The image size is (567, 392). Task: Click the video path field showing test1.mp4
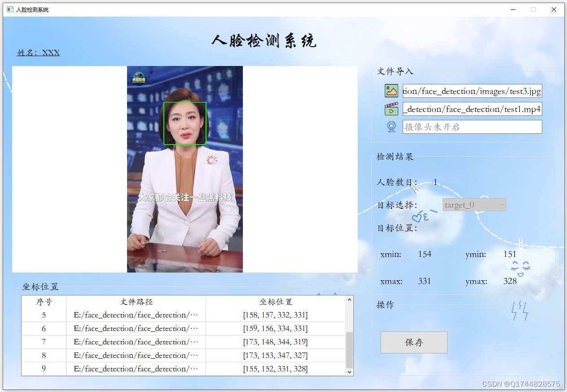(472, 109)
